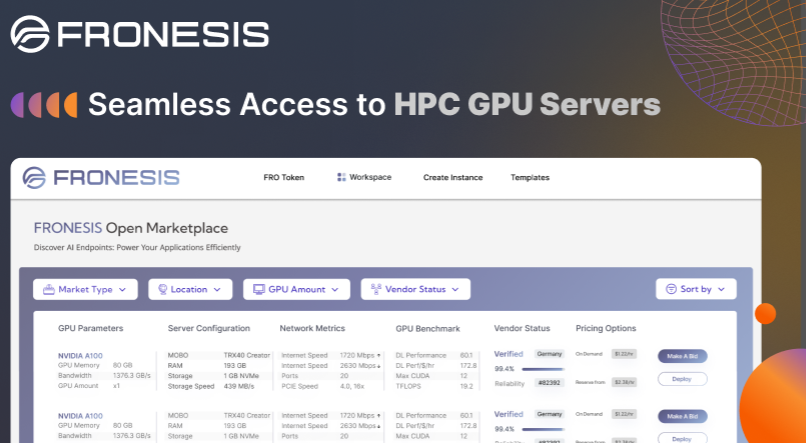
Task: Click the Pricing Options column header
Action: click(x=606, y=328)
